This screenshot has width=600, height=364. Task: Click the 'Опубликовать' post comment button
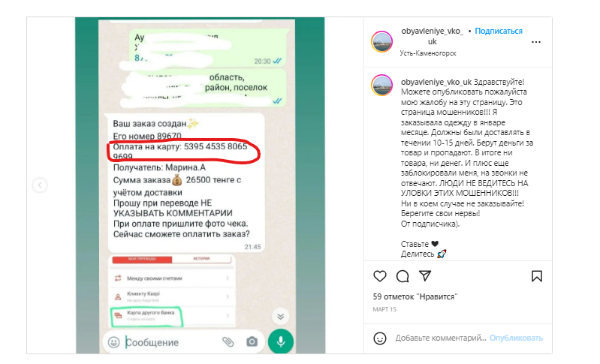tap(516, 338)
